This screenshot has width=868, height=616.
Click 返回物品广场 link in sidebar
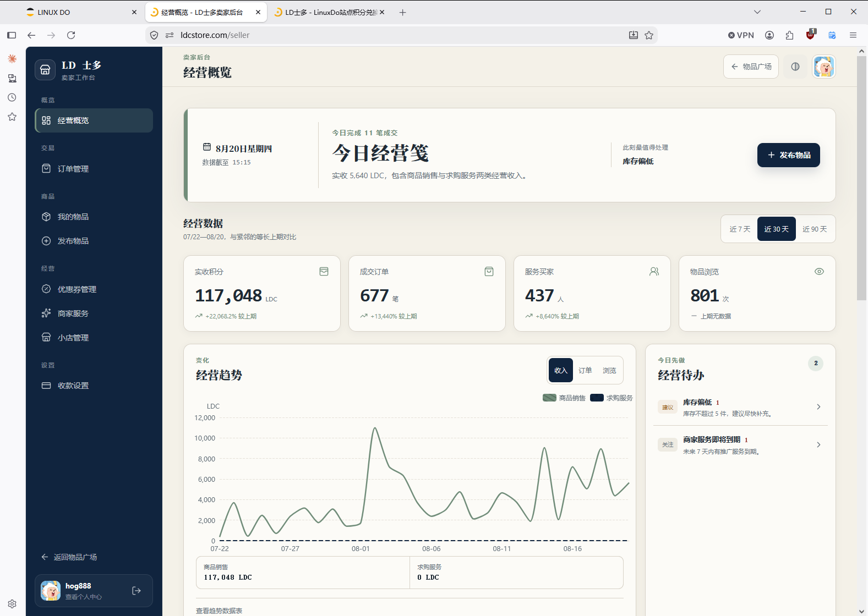(x=69, y=557)
